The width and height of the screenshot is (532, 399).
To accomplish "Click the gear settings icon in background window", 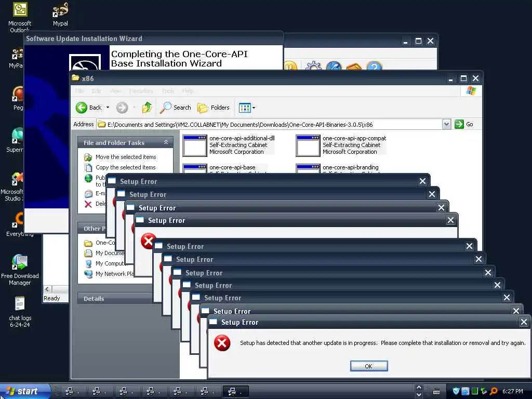I will pyautogui.click(x=313, y=65).
